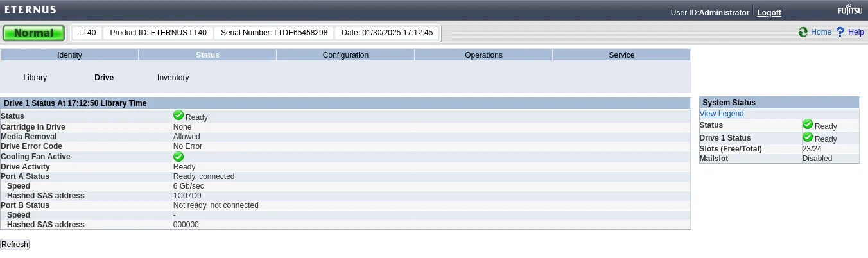Click the Mailslot value Disabled
This screenshot has height=258, width=868.
pyautogui.click(x=817, y=159)
